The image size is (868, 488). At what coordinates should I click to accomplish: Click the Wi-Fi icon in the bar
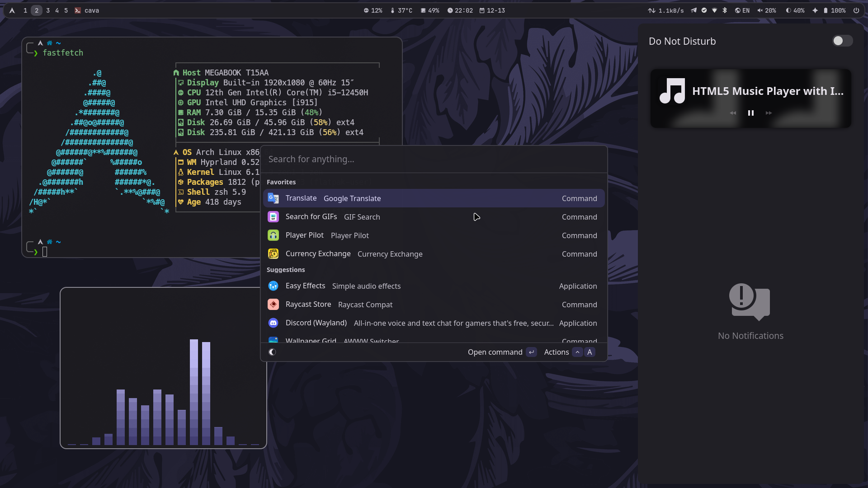coord(714,10)
